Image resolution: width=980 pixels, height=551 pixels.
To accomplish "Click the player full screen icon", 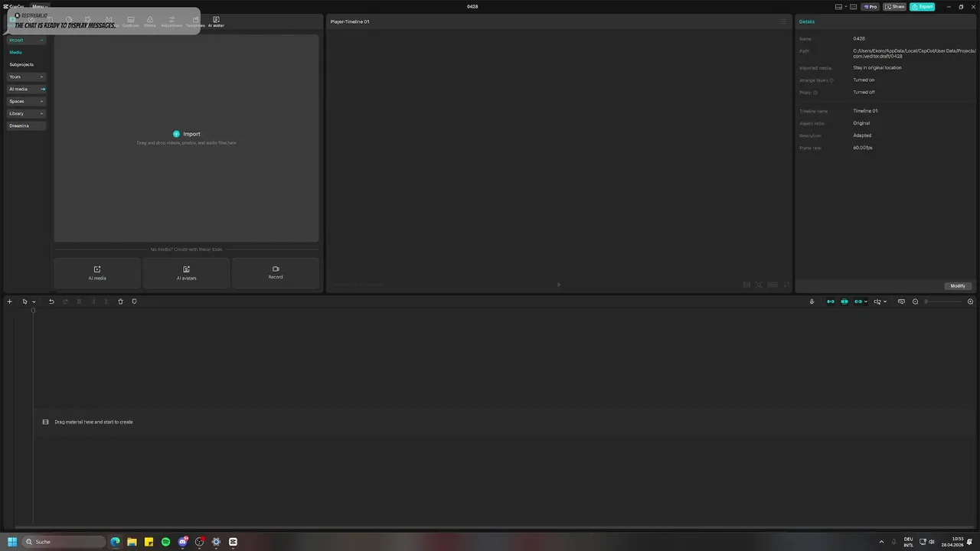I will 786,285.
